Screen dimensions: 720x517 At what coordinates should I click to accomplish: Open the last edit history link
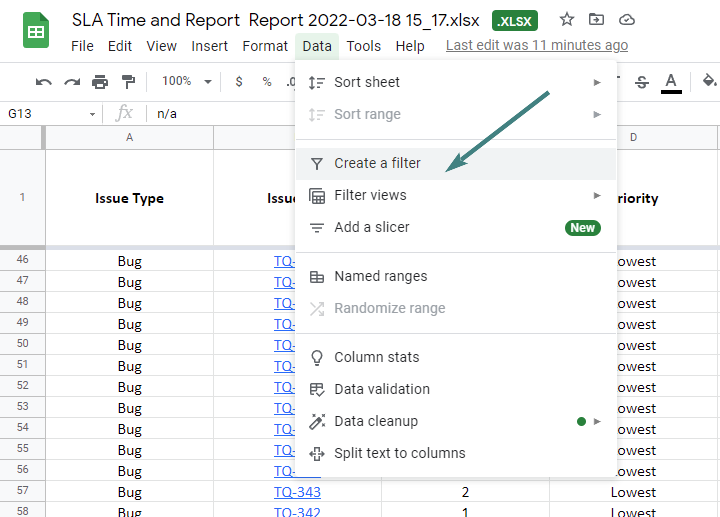pos(536,46)
